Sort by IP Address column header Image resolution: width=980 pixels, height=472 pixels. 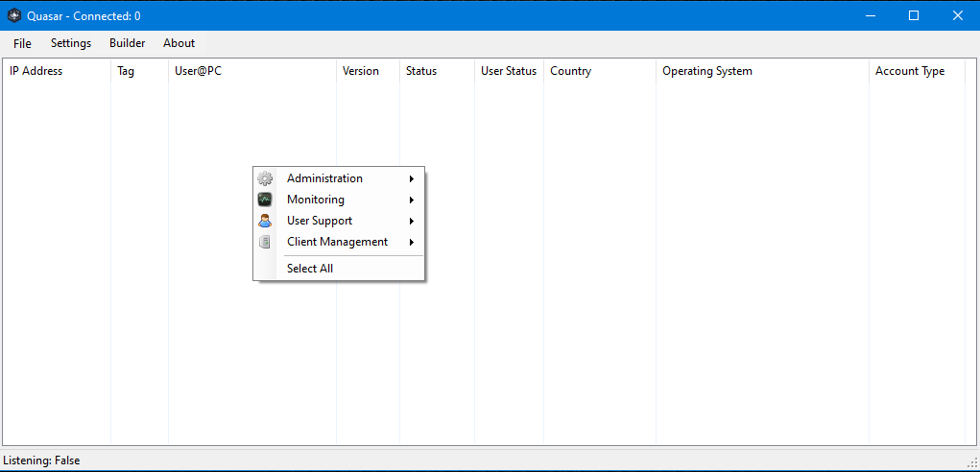coord(57,71)
